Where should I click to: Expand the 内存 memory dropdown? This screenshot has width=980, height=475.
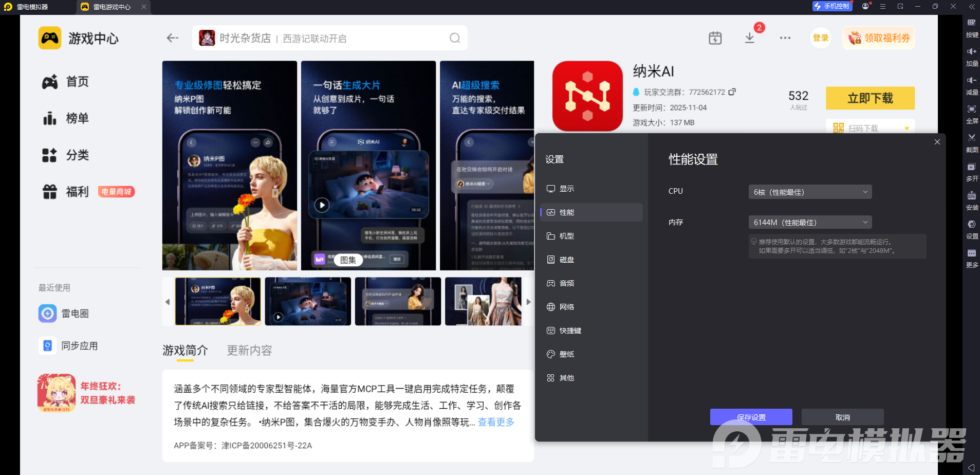coord(810,222)
